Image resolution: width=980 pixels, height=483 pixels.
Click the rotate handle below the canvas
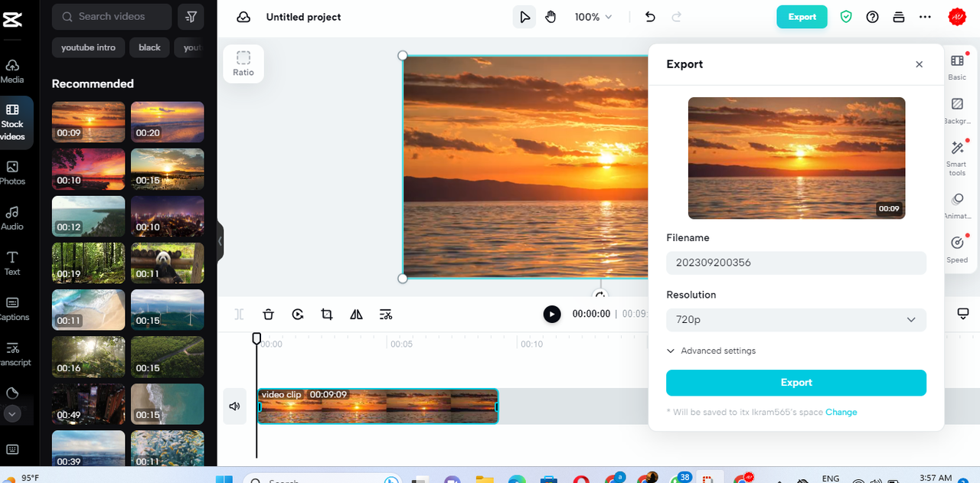[600, 295]
